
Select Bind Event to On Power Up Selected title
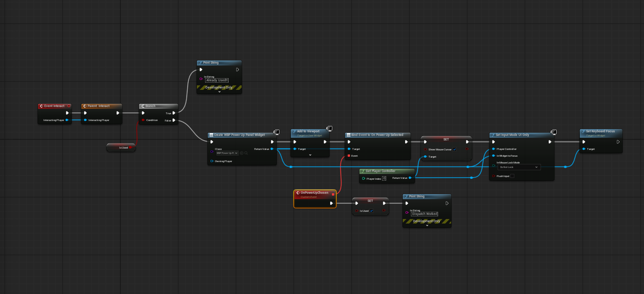377,135
